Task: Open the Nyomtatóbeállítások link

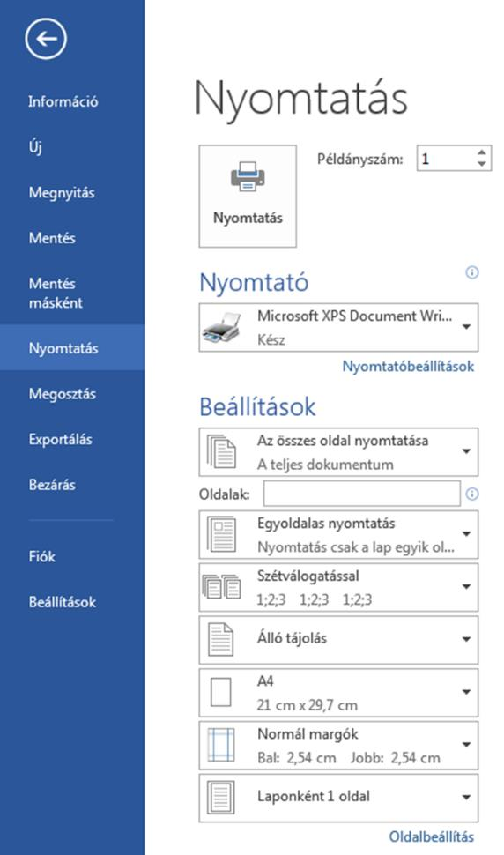Action: click(408, 367)
